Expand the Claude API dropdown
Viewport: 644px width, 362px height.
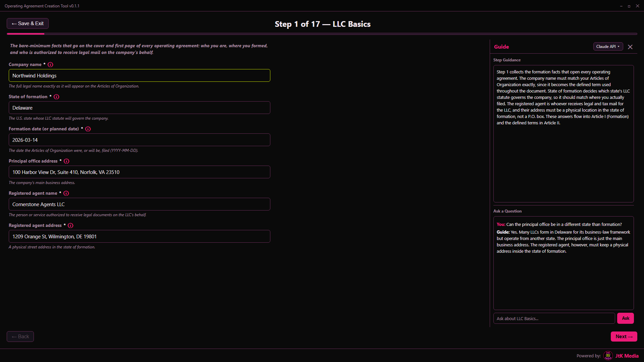tap(608, 47)
